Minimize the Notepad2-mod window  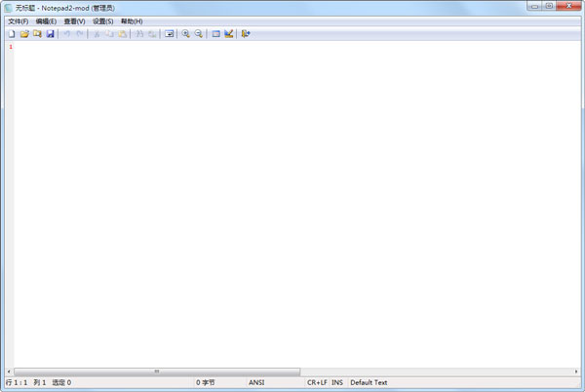[534, 6]
